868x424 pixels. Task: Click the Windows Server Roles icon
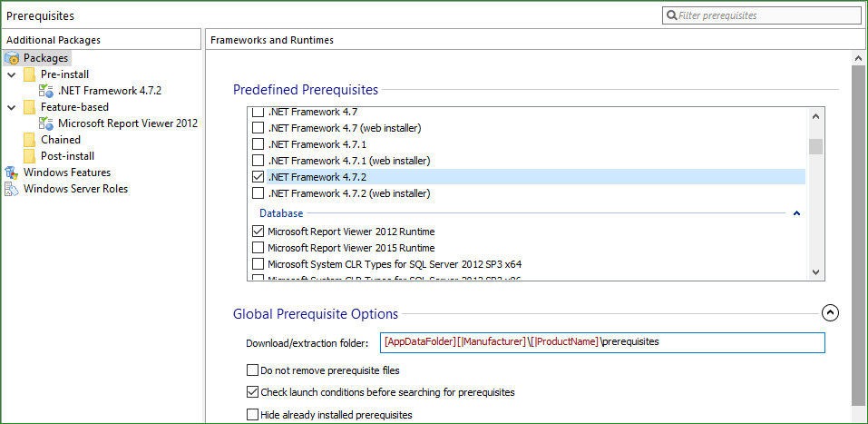tap(12, 189)
